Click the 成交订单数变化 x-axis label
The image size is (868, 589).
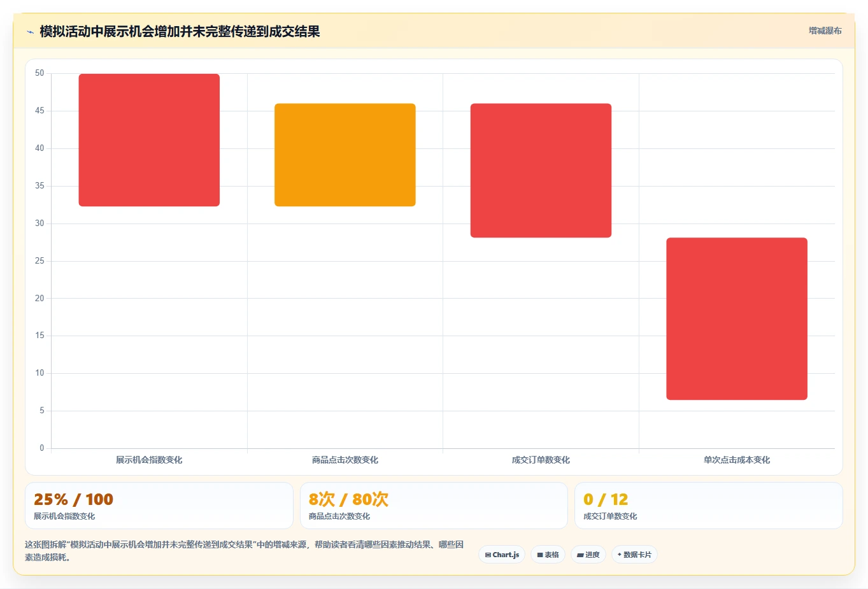click(x=541, y=460)
